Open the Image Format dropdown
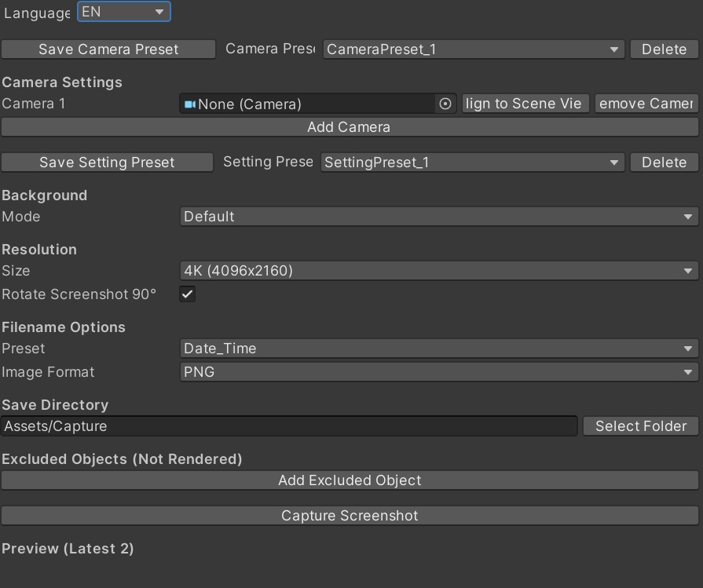 pos(439,372)
